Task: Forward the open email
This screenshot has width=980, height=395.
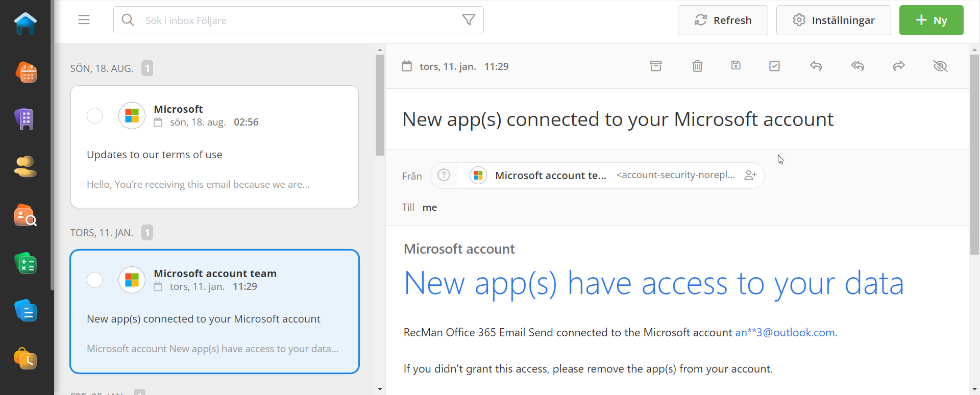Action: pos(899,66)
